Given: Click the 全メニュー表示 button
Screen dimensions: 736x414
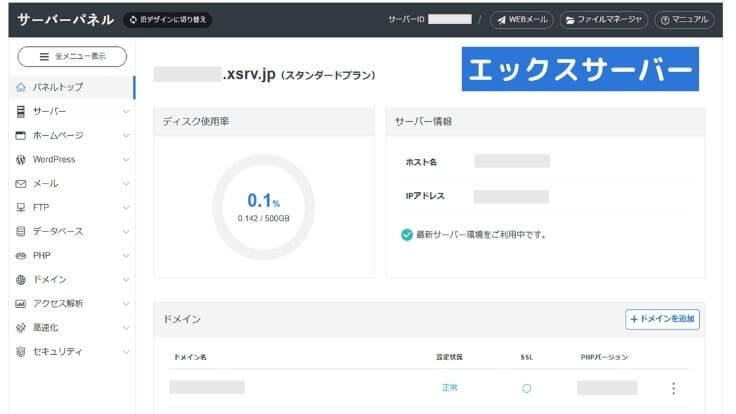Looking at the screenshot, I should [x=72, y=57].
